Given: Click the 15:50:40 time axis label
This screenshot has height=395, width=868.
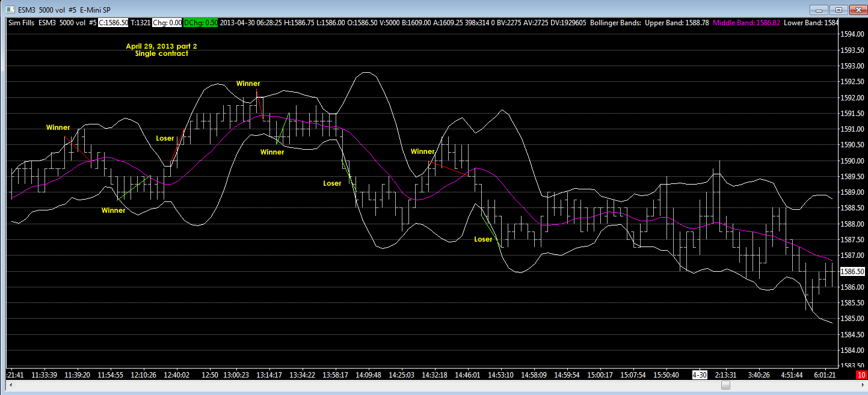Looking at the screenshot, I should pyautogui.click(x=666, y=375).
